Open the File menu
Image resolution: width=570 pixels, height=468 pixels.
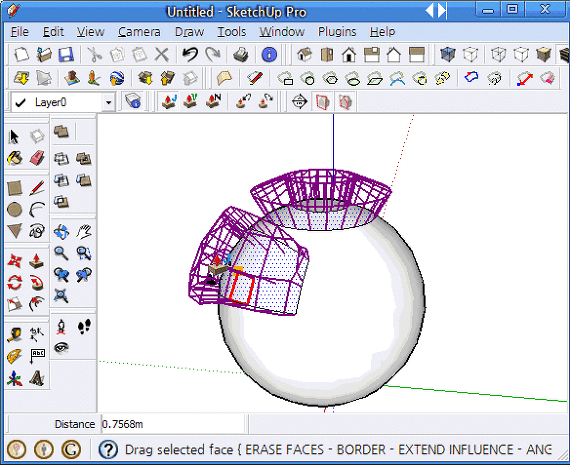point(20,32)
